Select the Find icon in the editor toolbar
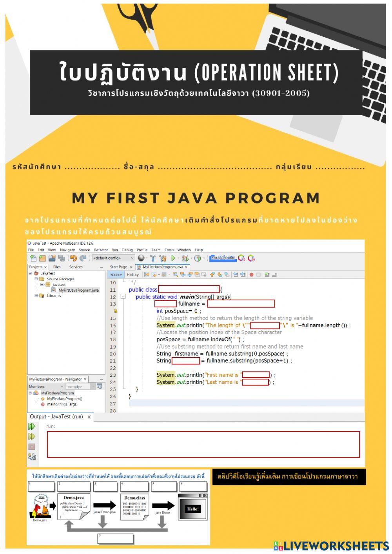The width and height of the screenshot is (392, 554). click(175, 274)
